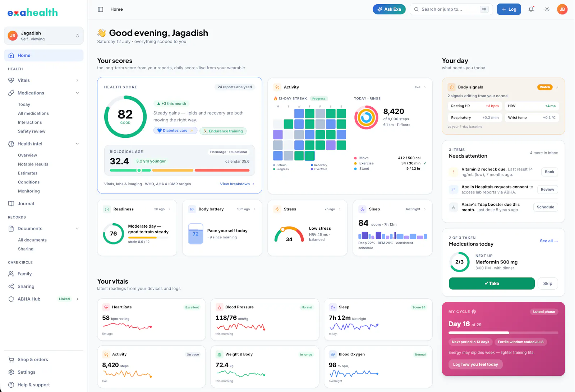
Task: Open Notable results
Action: pyautogui.click(x=33, y=164)
